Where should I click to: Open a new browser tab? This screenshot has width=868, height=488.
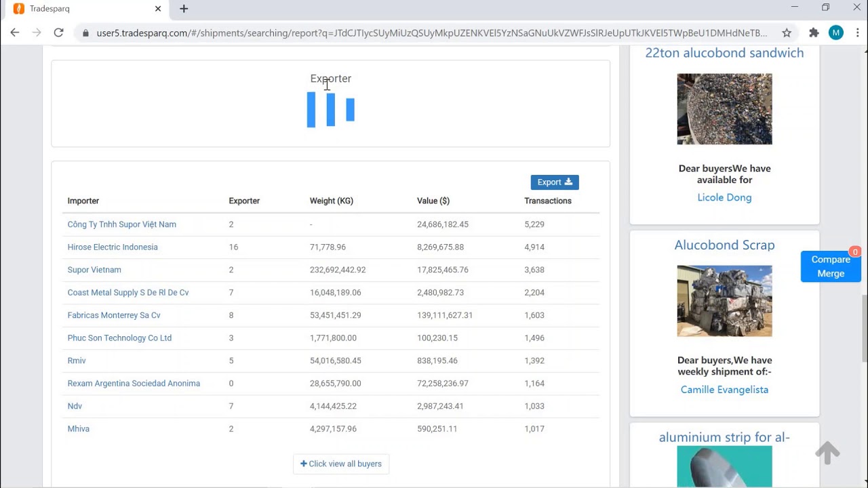point(184,9)
